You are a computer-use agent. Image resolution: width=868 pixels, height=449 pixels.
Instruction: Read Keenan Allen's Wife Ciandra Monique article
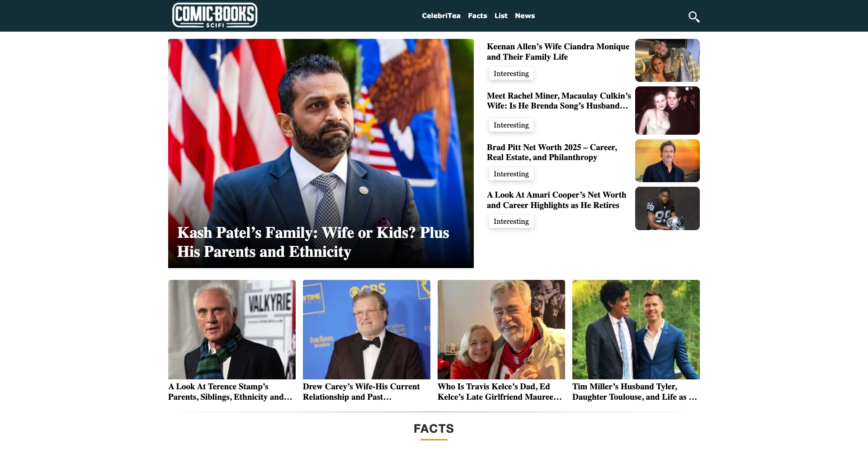coord(558,52)
